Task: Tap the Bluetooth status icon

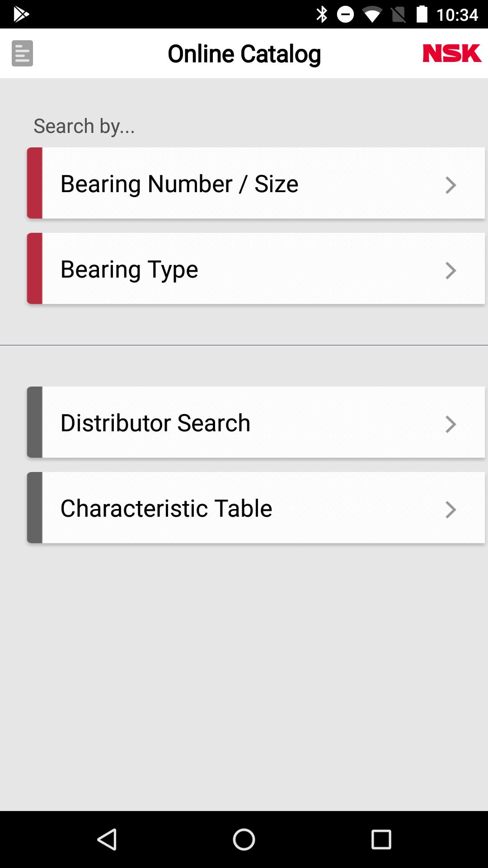Action: (322, 14)
